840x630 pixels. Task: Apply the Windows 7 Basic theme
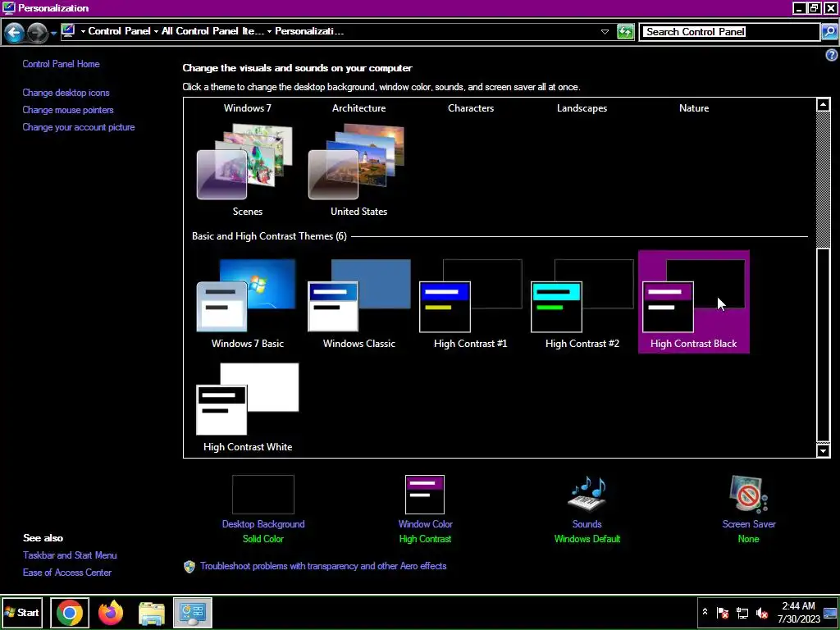click(x=247, y=302)
